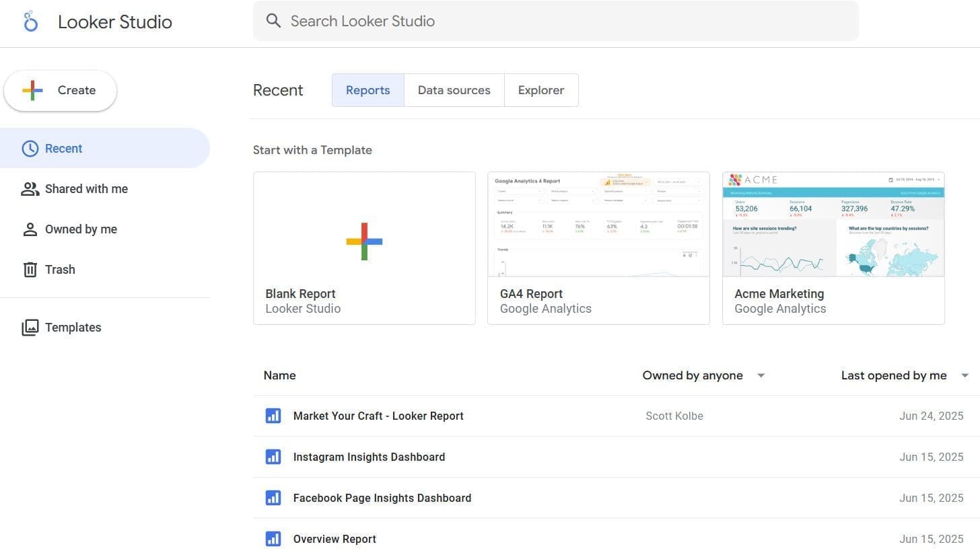Click the Last opened by me label
980x559 pixels.
(x=894, y=375)
